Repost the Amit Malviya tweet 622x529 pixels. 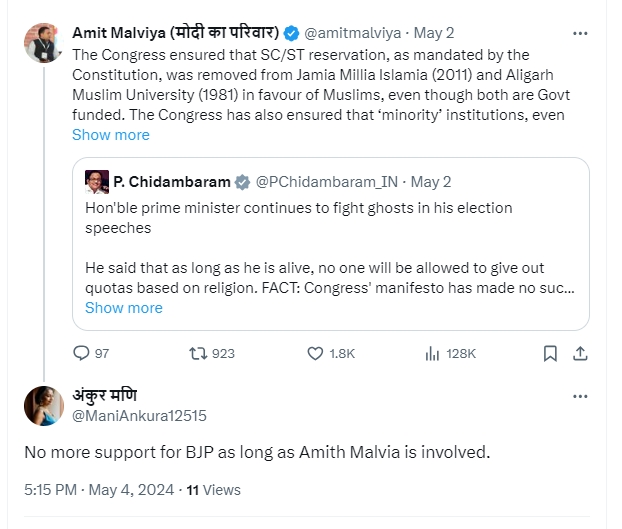198,353
